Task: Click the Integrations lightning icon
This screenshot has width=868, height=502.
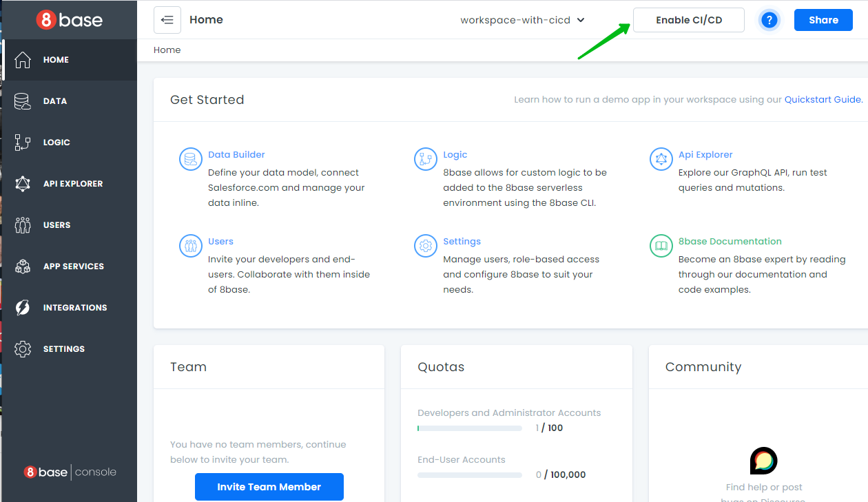Action: (x=23, y=308)
